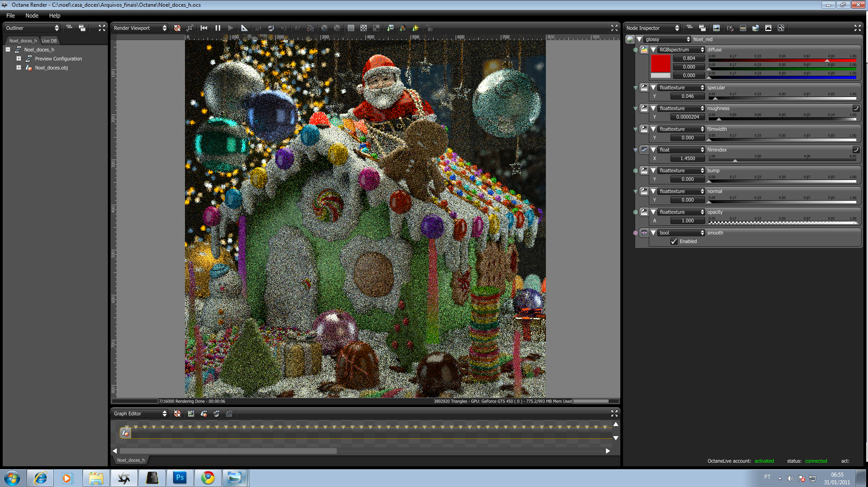Collapse the specular floattexture disclosure triangle
The width and height of the screenshot is (868, 487).
[653, 87]
